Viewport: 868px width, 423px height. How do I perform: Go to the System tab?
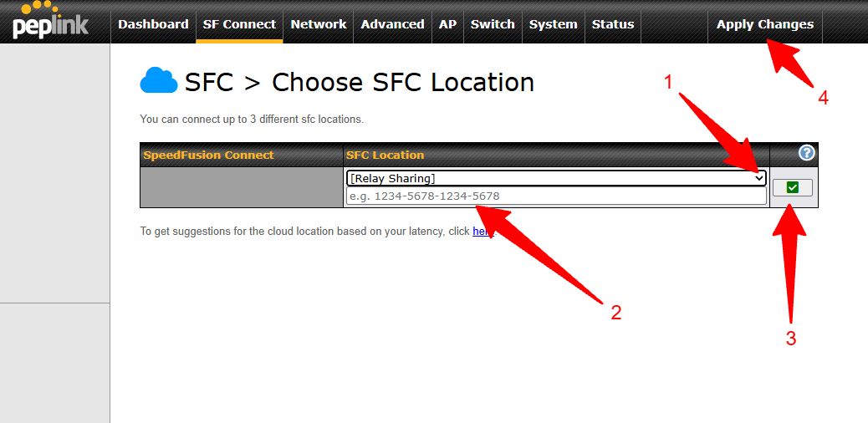553,24
